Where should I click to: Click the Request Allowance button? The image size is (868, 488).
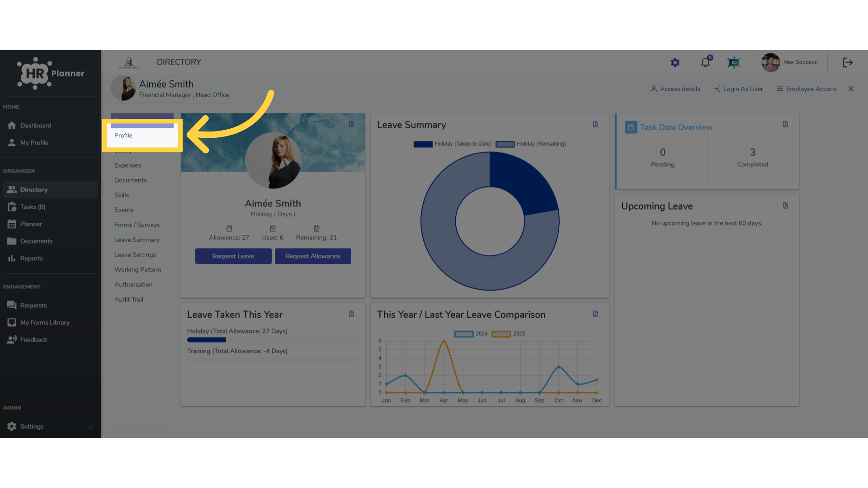(313, 256)
